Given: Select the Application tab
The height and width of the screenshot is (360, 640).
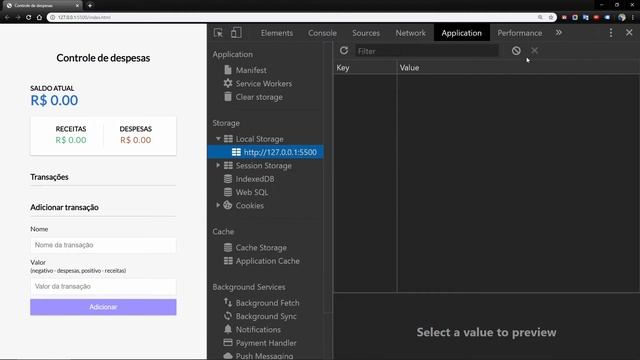Looking at the screenshot, I should (x=461, y=33).
